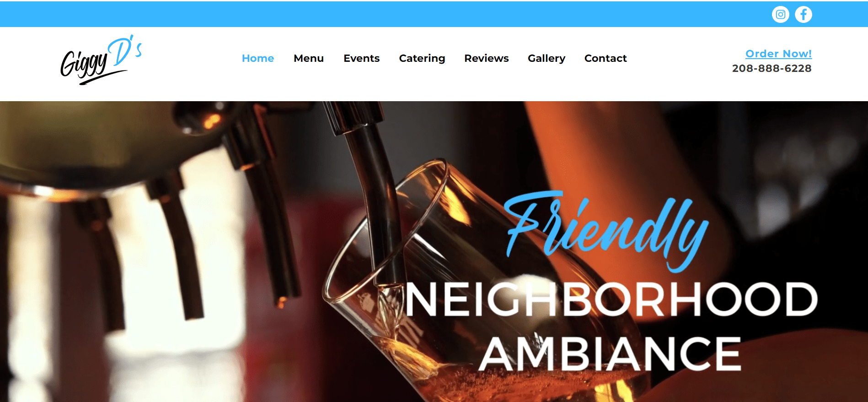Navigate to the Contact page

[x=605, y=58]
